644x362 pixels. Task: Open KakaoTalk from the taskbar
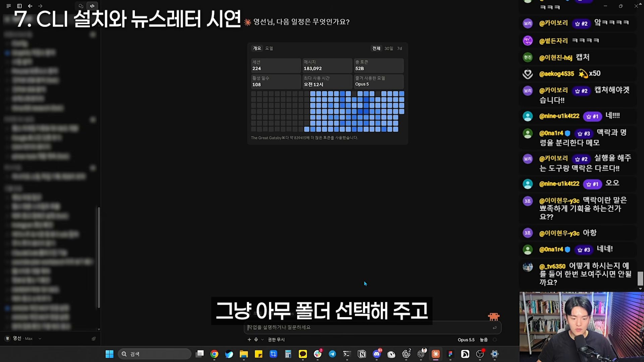(x=303, y=354)
